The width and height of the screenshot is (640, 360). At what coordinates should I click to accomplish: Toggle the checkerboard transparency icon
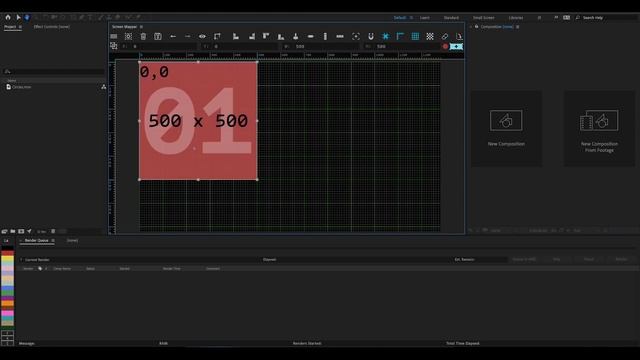[x=430, y=36]
